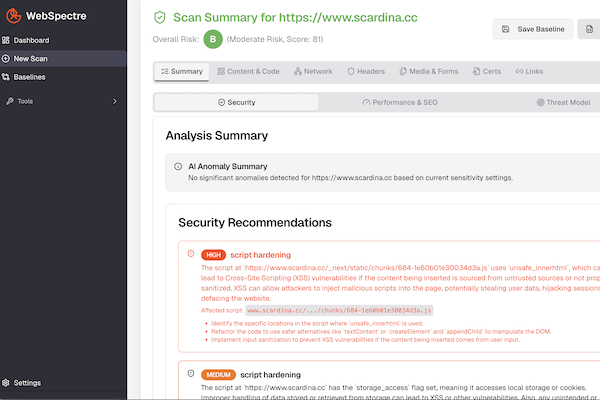The image size is (600, 400).
Task: Open the Links tab
Action: click(529, 72)
